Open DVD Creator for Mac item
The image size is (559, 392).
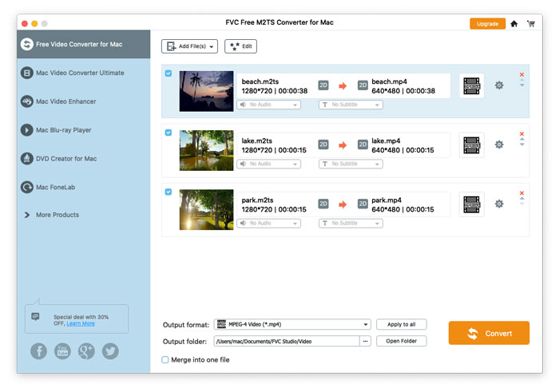pyautogui.click(x=59, y=158)
